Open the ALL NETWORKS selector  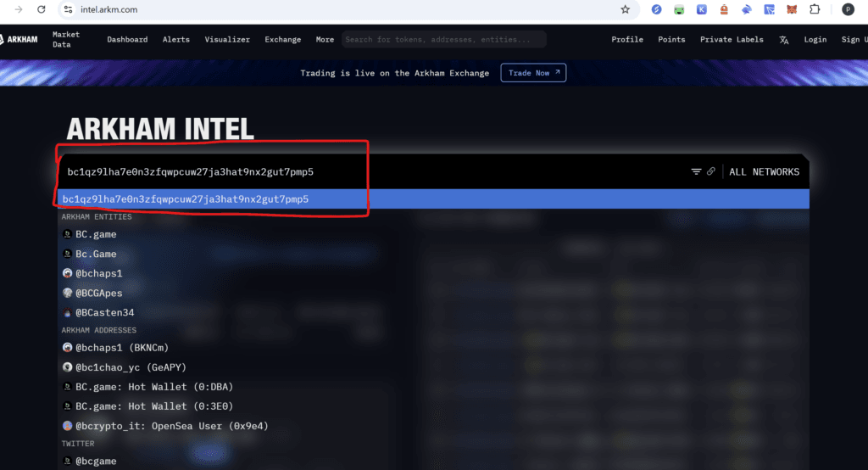(x=764, y=171)
